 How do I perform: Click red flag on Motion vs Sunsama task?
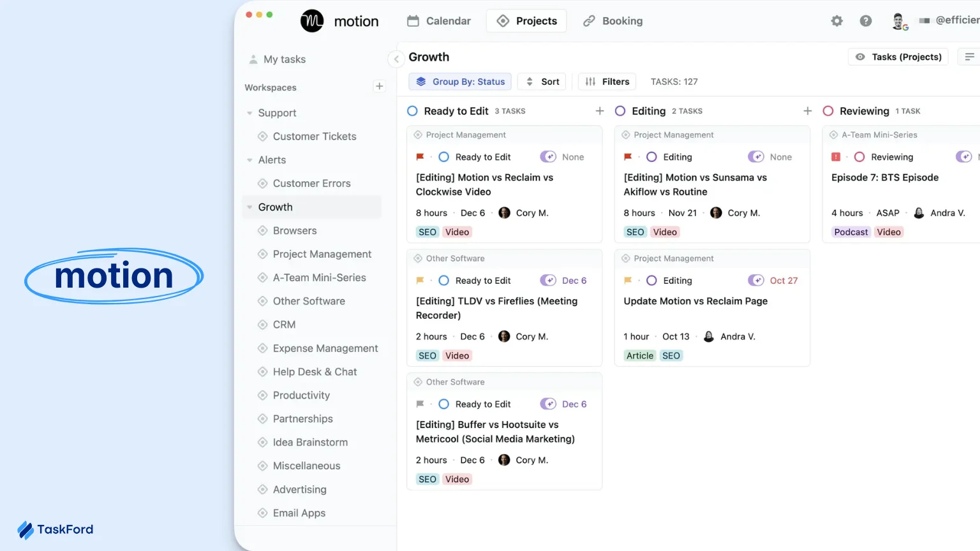628,157
